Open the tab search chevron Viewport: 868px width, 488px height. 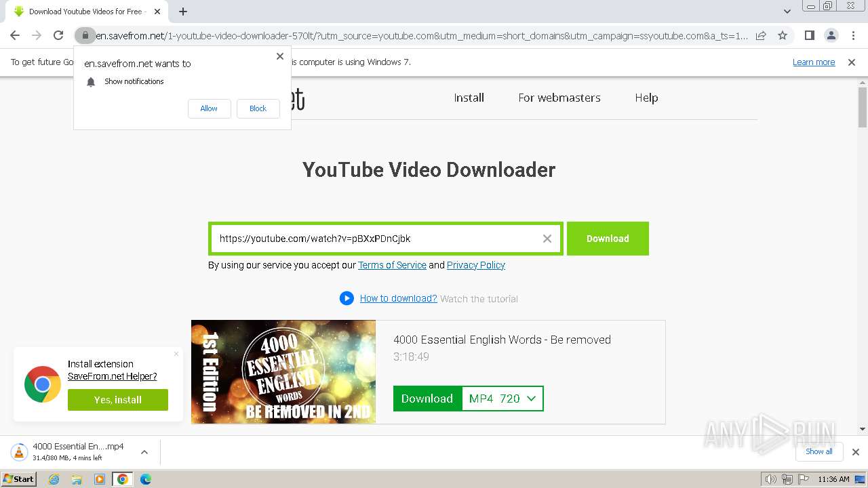click(x=787, y=12)
